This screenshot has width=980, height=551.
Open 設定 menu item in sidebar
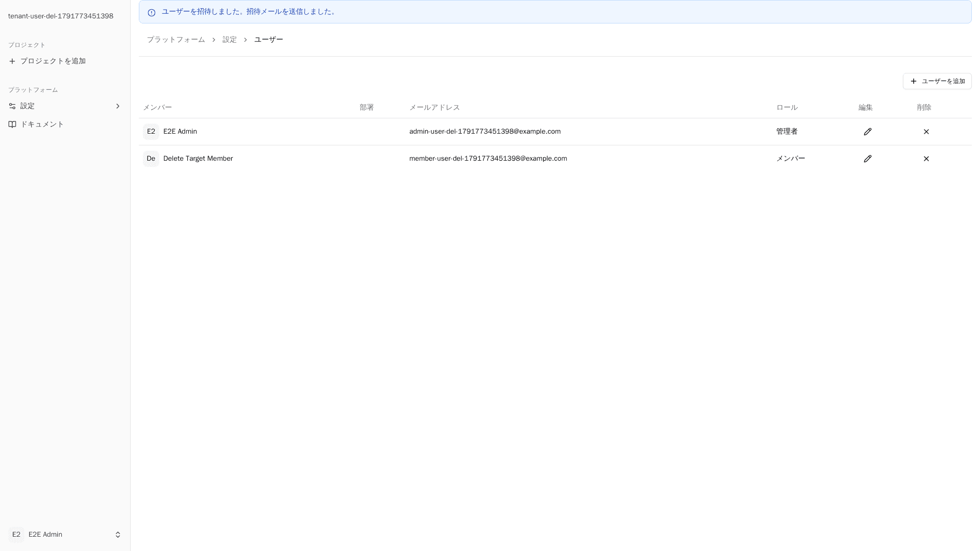point(65,106)
